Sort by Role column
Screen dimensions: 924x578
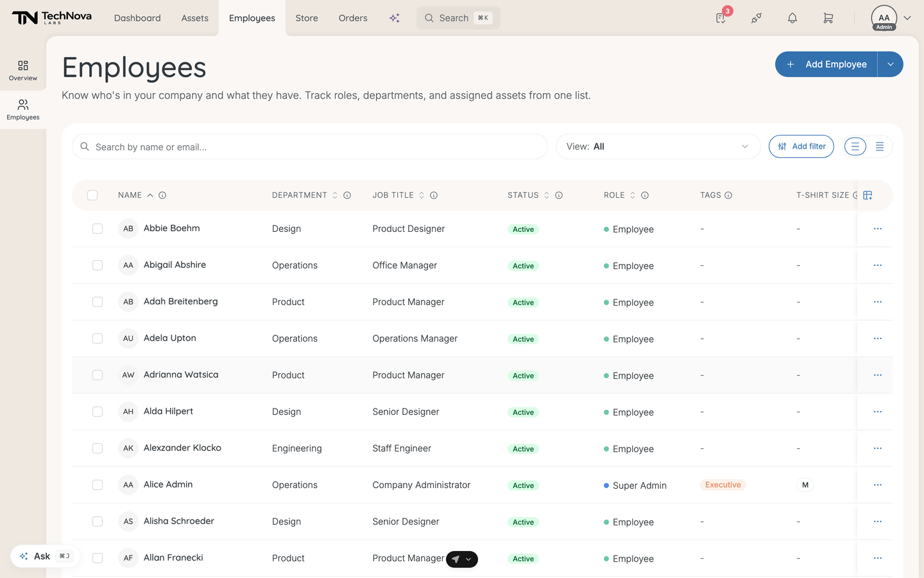[633, 195]
